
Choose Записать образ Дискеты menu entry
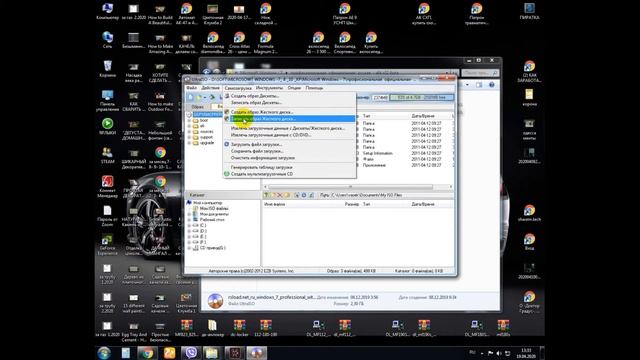point(289,102)
